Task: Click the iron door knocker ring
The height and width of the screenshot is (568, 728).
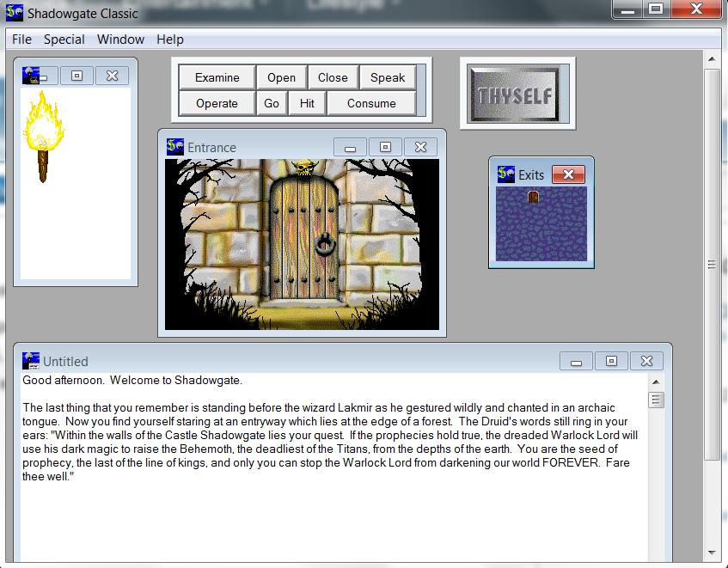Action: click(x=327, y=246)
